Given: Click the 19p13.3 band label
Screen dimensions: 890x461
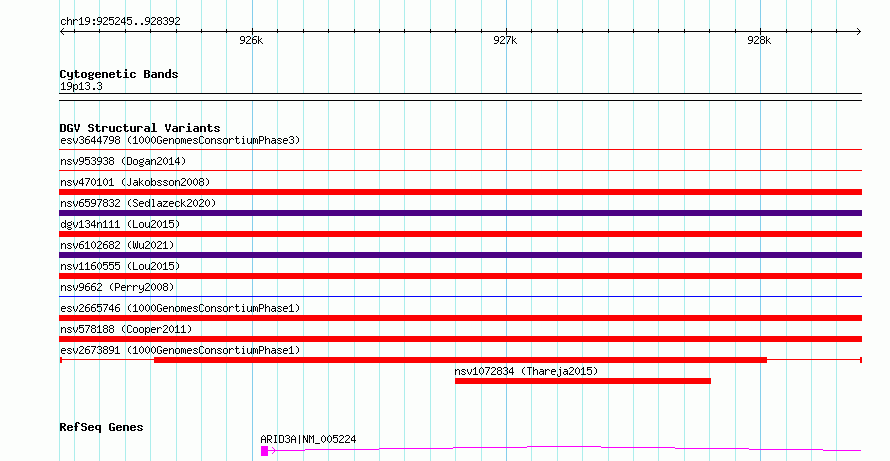Looking at the screenshot, I should pyautogui.click(x=81, y=86).
